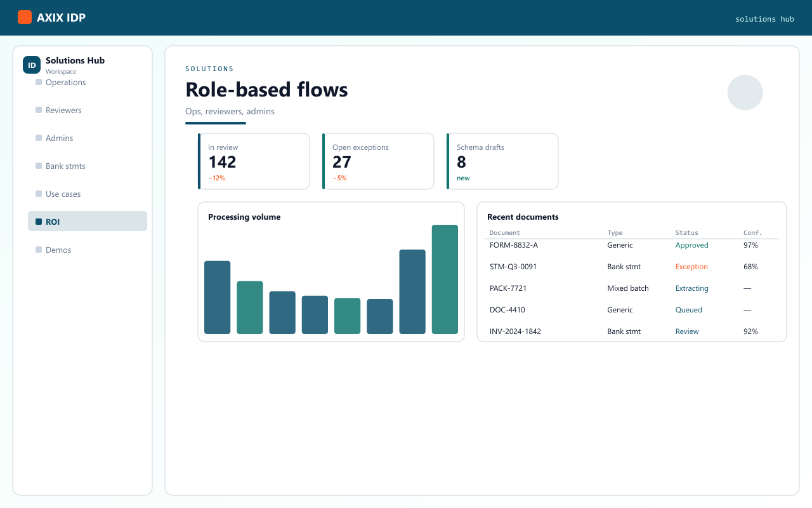Sort by the Document column header
Screen dimensions: 812x508
coord(505,233)
